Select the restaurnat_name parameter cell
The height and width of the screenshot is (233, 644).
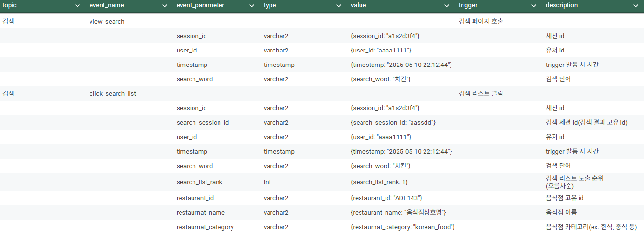point(201,212)
